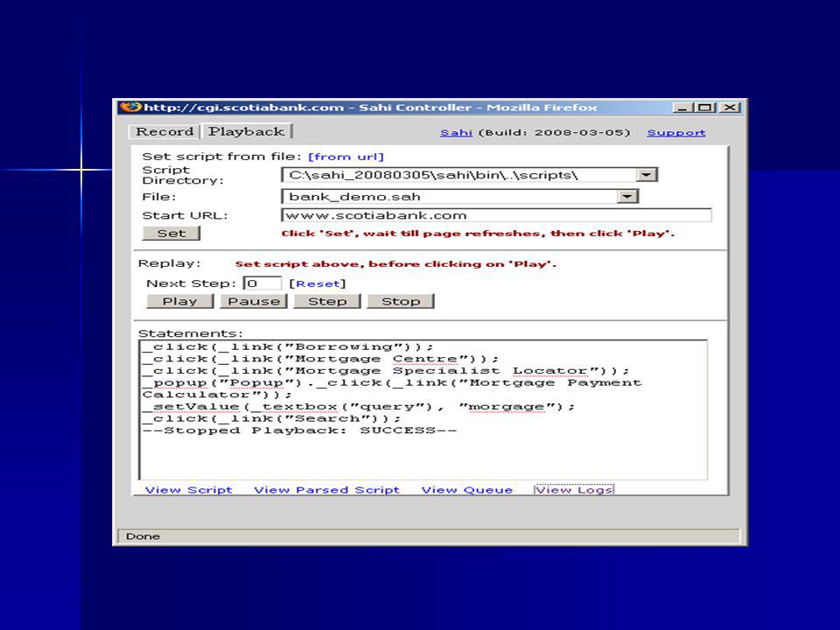
Task: Click the 'Stopped Playback: SUCCESS' line
Action: pyautogui.click(x=300, y=430)
